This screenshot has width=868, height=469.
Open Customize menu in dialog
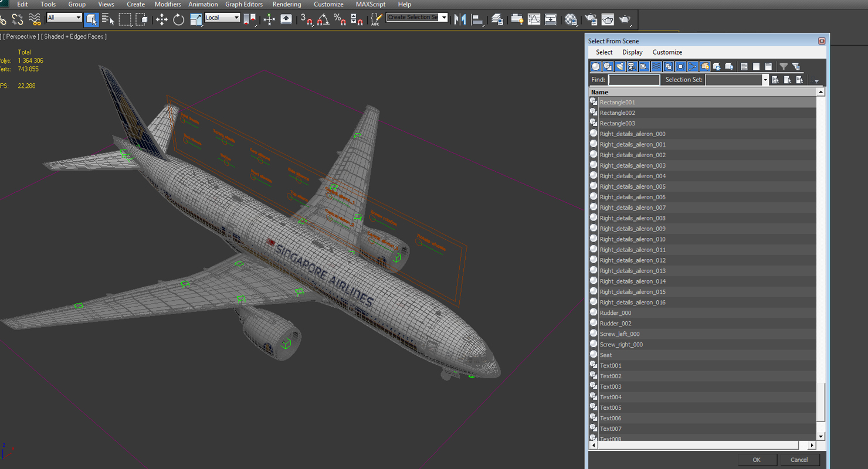pyautogui.click(x=667, y=52)
